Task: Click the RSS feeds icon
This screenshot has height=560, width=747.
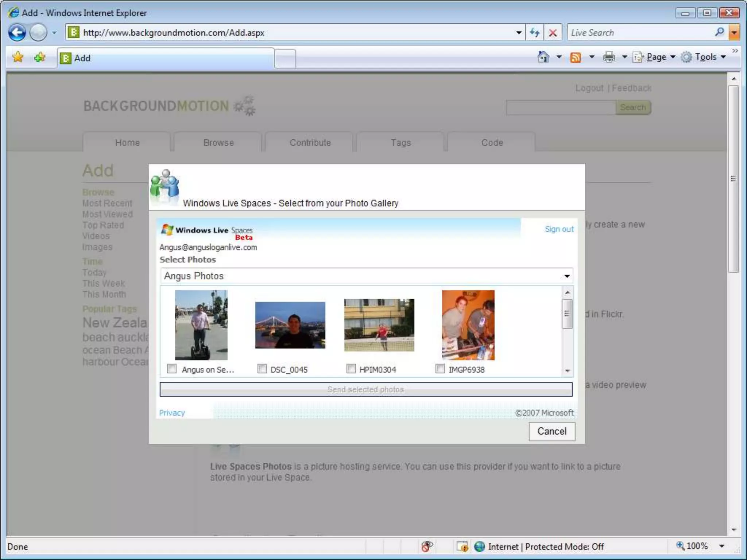Action: pos(575,57)
